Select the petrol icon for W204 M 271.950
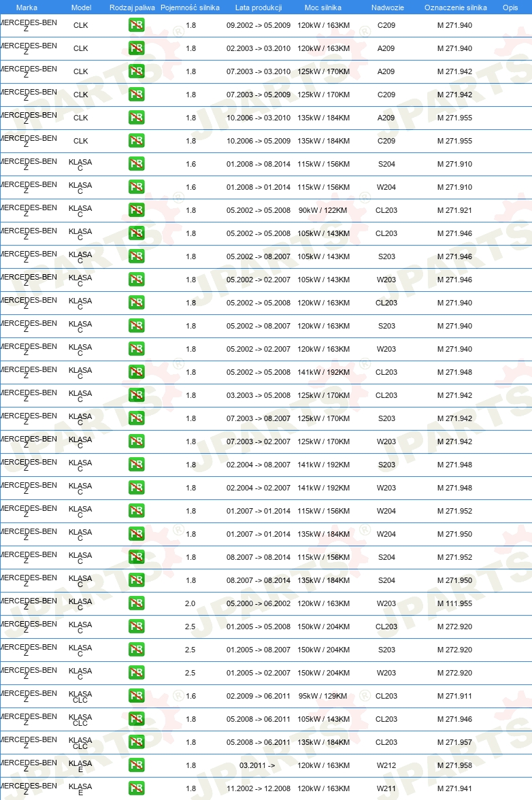 point(136,533)
